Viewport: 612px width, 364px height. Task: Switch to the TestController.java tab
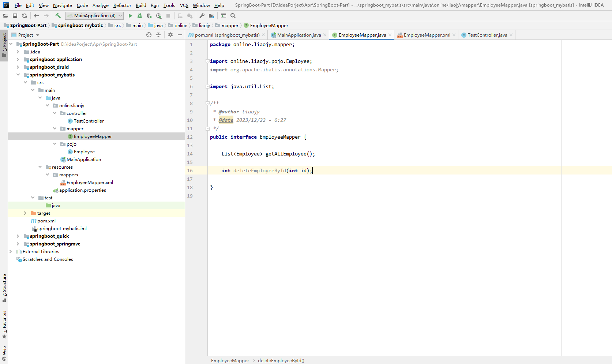point(487,35)
